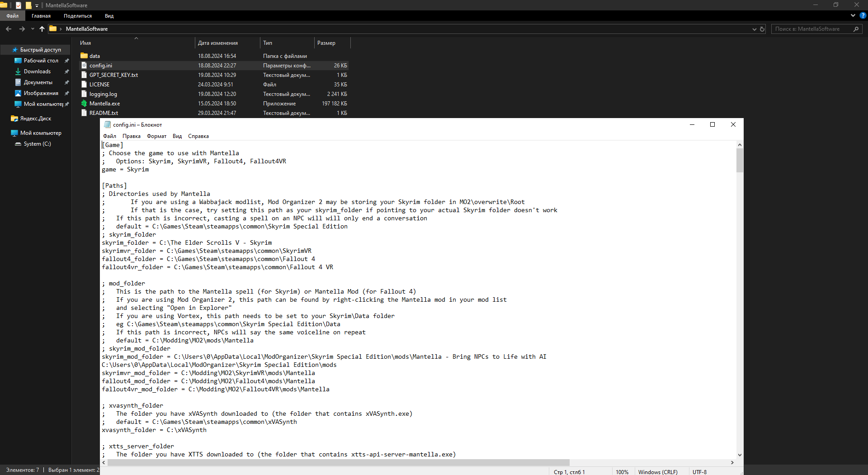The height and width of the screenshot is (475, 868).
Task: Click the pin icon beside Рабочий стол
Action: point(67,61)
